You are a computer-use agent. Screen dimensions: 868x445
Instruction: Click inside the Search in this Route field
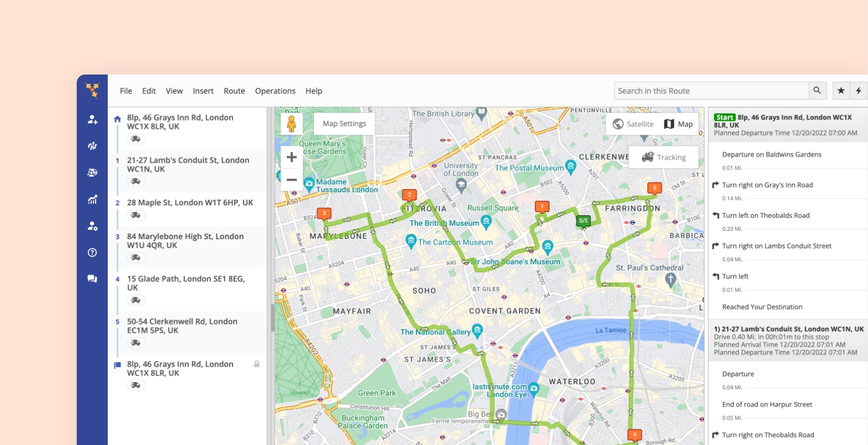click(x=712, y=90)
